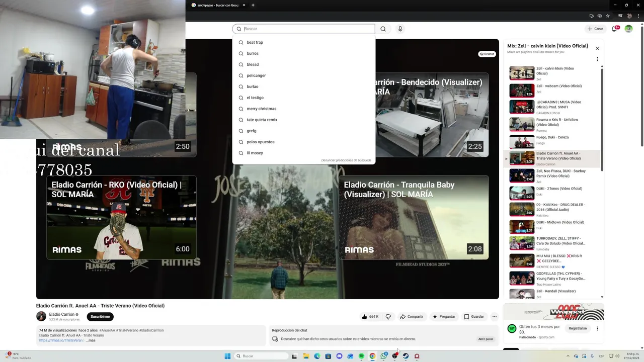Select 'pelicanger' search suggestion
644x362 pixels.
pos(303,75)
